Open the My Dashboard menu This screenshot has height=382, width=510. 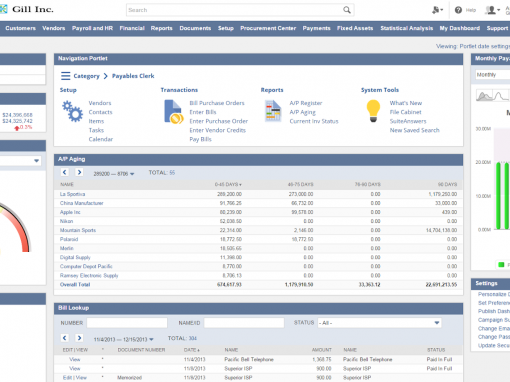[460, 28]
